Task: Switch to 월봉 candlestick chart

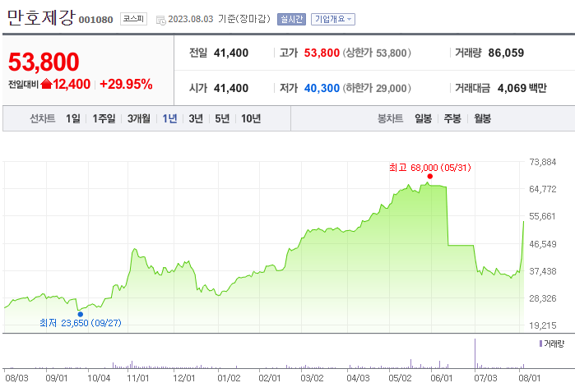Action: (x=482, y=118)
